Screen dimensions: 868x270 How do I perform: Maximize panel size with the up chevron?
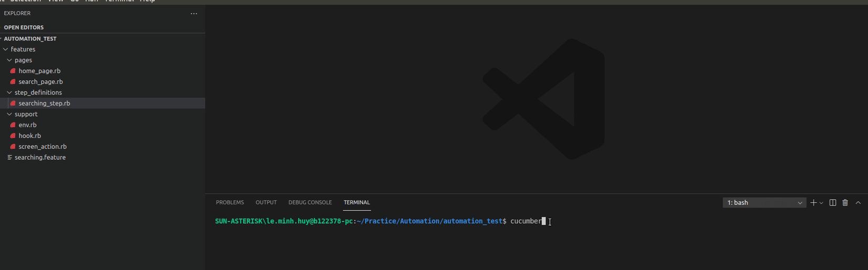[858, 203]
